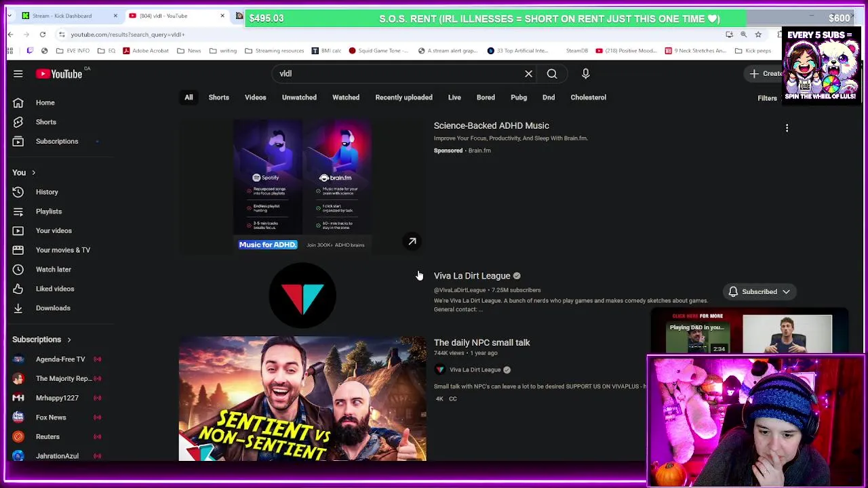The height and width of the screenshot is (488, 868).
Task: Select the Pubg filter chip
Action: (x=519, y=98)
